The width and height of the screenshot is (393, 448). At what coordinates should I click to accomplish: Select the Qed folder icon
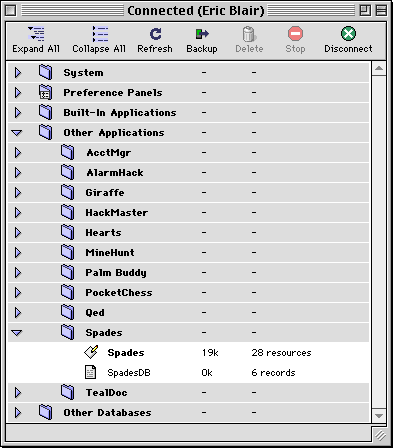pyautogui.click(x=68, y=312)
